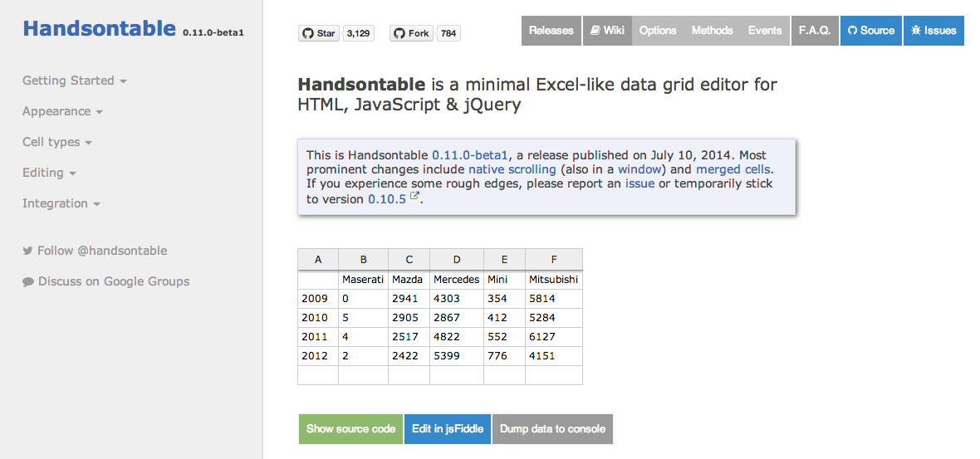Viewport: 980px width, 459px height.
Task: Expand the Appearance menu
Action: click(62, 111)
